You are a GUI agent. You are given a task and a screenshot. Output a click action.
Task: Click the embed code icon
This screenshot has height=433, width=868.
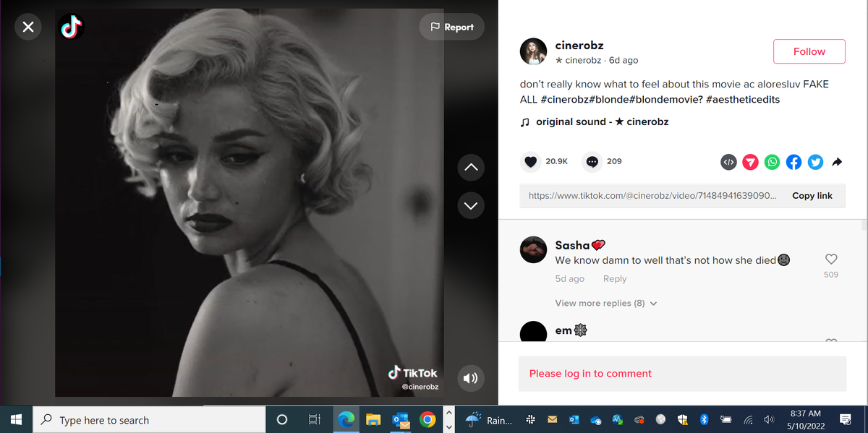[728, 162]
